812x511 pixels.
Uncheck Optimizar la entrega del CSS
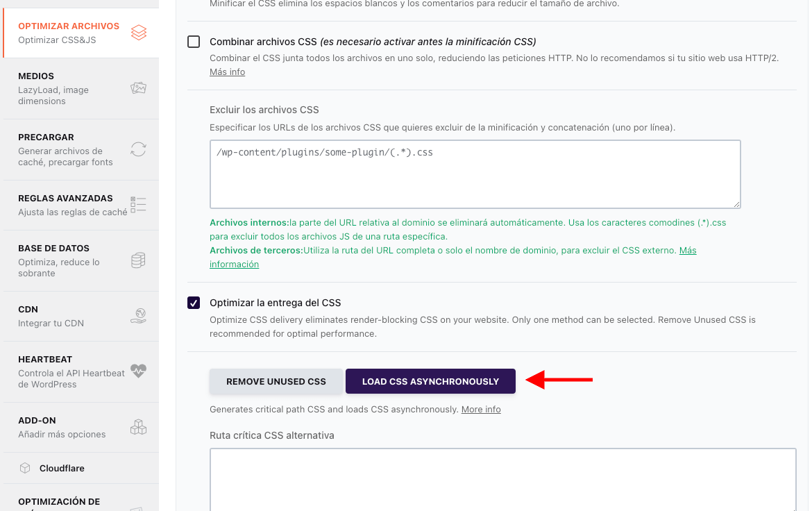tap(194, 303)
